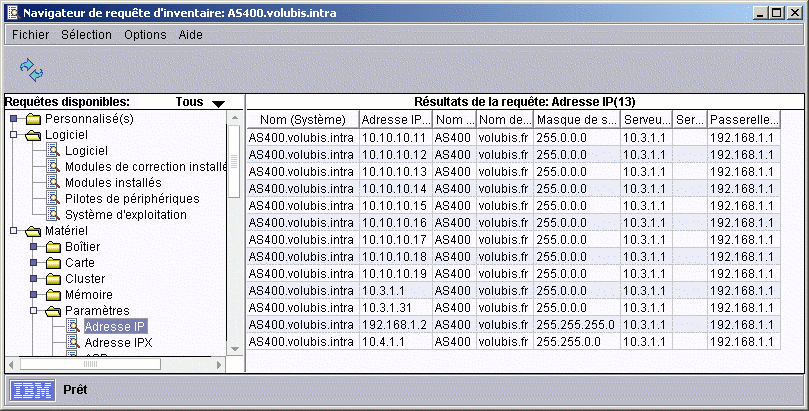The width and height of the screenshot is (809, 411).
Task: Collapse the Logiciel folder node
Action: coord(14,135)
